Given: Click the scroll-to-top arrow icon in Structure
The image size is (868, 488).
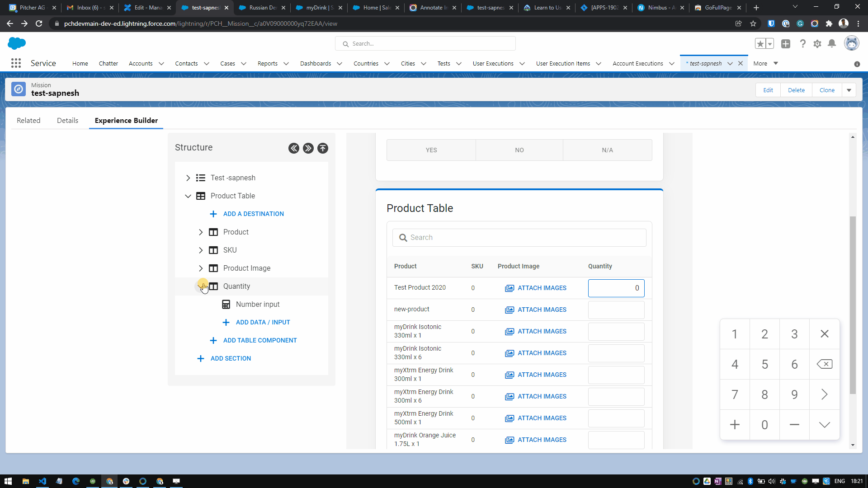Looking at the screenshot, I should tap(323, 148).
